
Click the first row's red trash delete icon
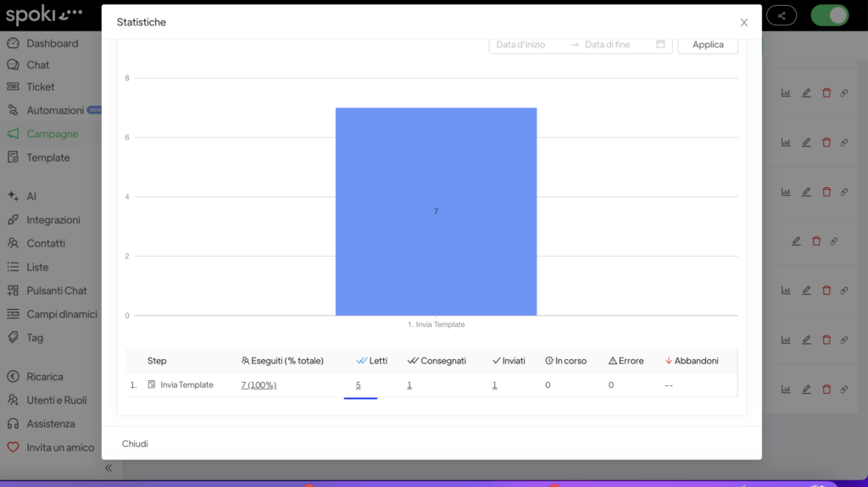click(826, 93)
